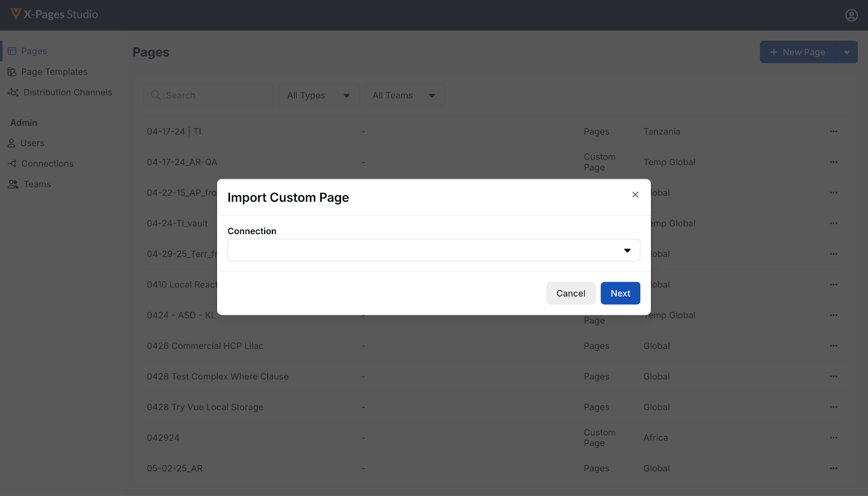Click the X-Pages Studio logo

pos(54,15)
